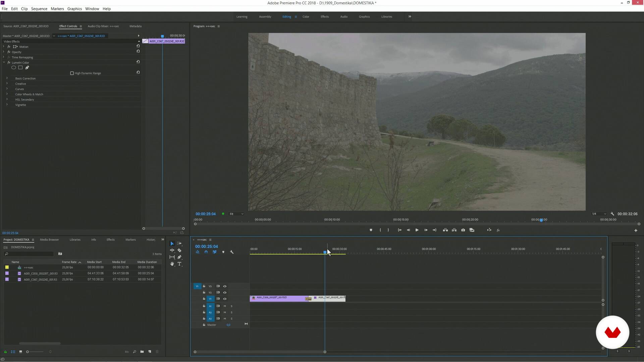Click New Bin icon in Project panel
The width and height of the screenshot is (644, 362).
tap(142, 352)
